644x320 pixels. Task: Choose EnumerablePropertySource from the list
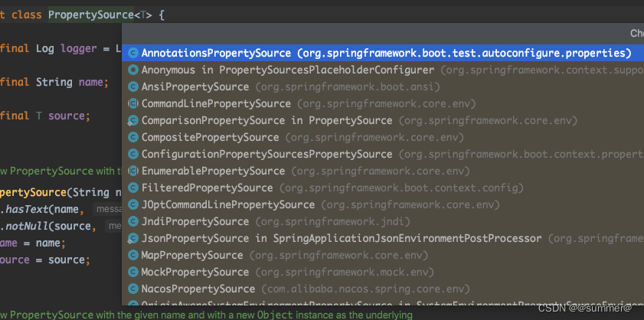[383, 171]
